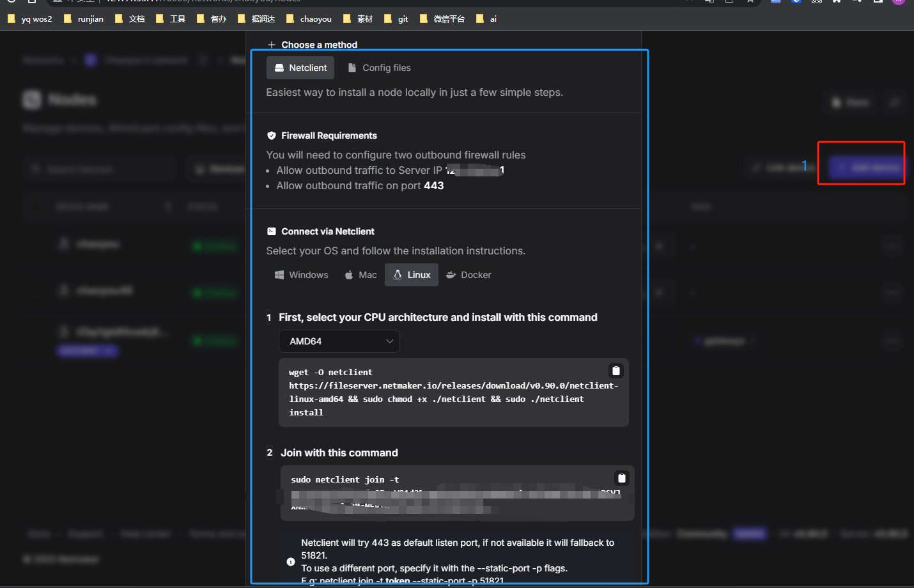
Task: Click the wget install command code block
Action: [x=454, y=392]
